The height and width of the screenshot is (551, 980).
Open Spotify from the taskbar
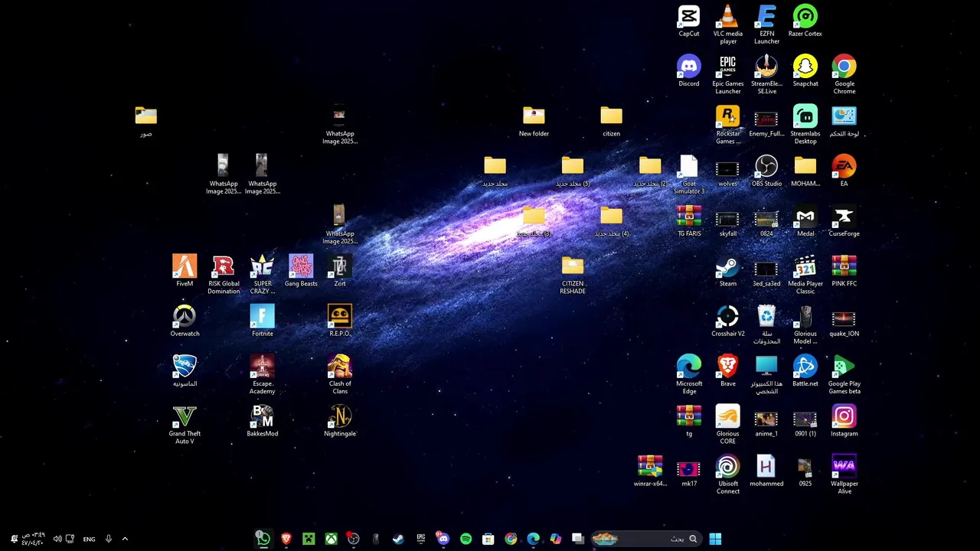coord(465,539)
